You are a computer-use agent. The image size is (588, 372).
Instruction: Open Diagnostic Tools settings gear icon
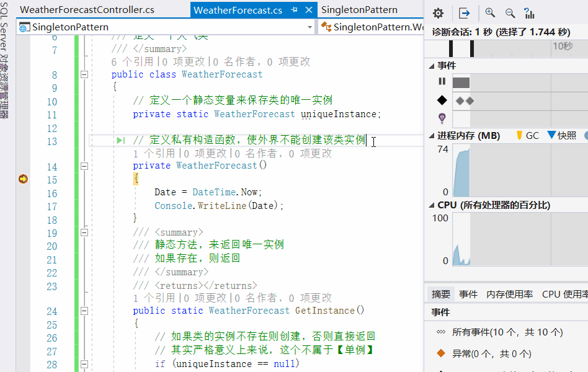tap(439, 12)
